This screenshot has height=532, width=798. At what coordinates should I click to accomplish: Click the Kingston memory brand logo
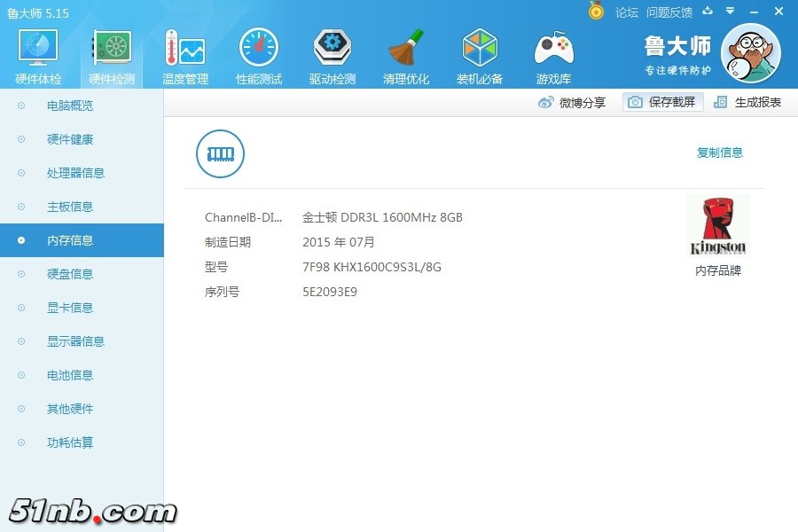tap(718, 226)
